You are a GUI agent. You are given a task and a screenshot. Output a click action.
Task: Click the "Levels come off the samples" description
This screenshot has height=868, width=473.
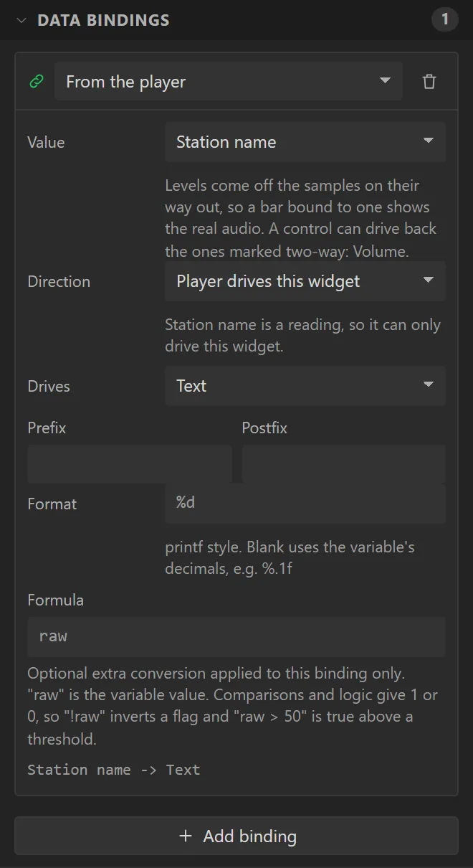pos(301,218)
